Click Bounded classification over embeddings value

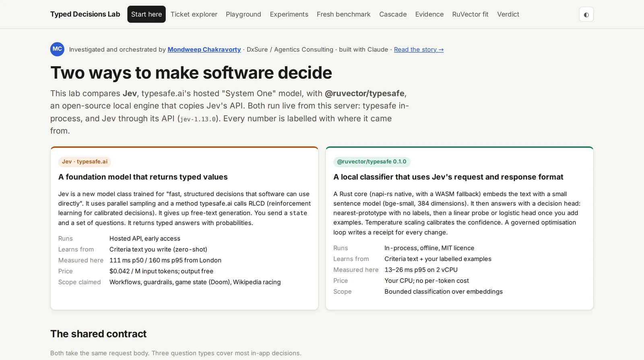[x=444, y=292]
